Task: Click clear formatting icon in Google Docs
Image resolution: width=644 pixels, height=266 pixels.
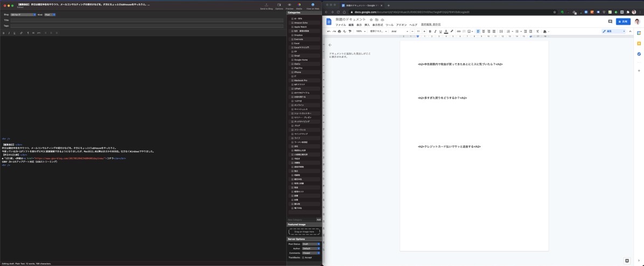Action: pyautogui.click(x=537, y=31)
